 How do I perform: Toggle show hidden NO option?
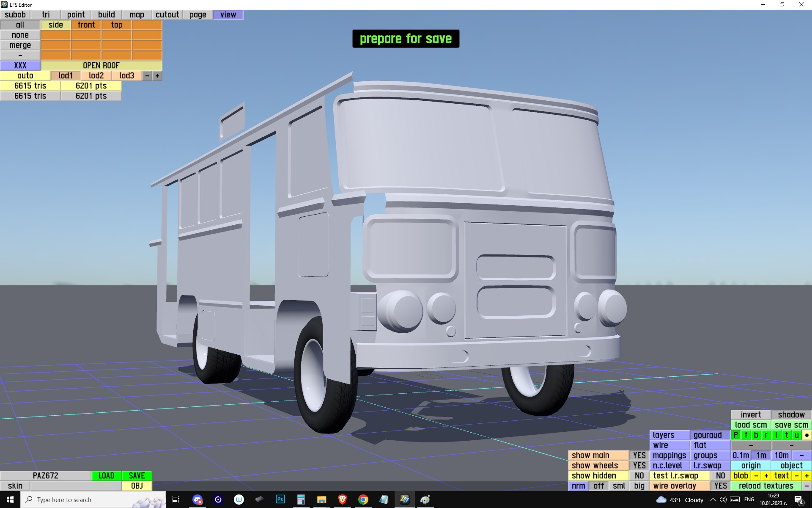coord(639,476)
